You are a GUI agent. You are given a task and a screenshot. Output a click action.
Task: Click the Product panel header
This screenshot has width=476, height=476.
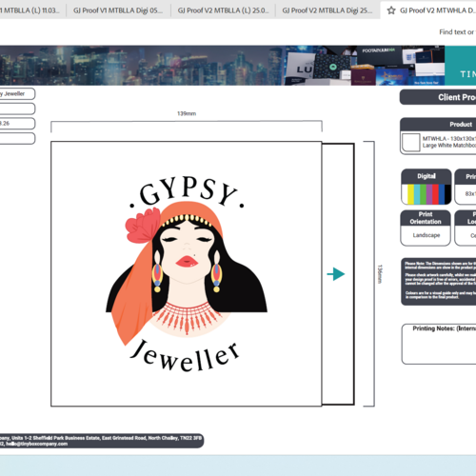[438, 125]
